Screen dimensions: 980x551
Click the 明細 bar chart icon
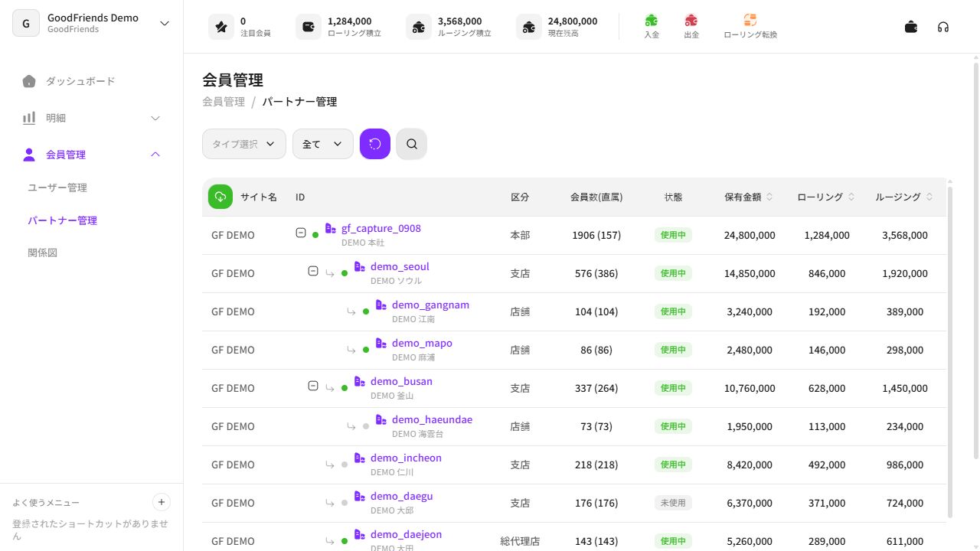point(29,118)
